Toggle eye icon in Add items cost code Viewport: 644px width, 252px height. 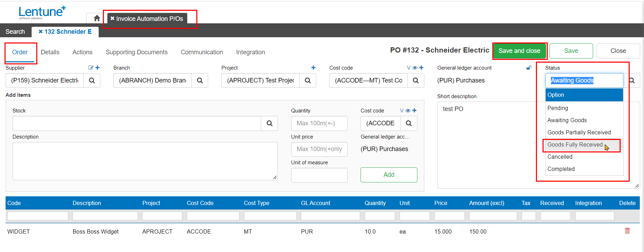click(408, 111)
